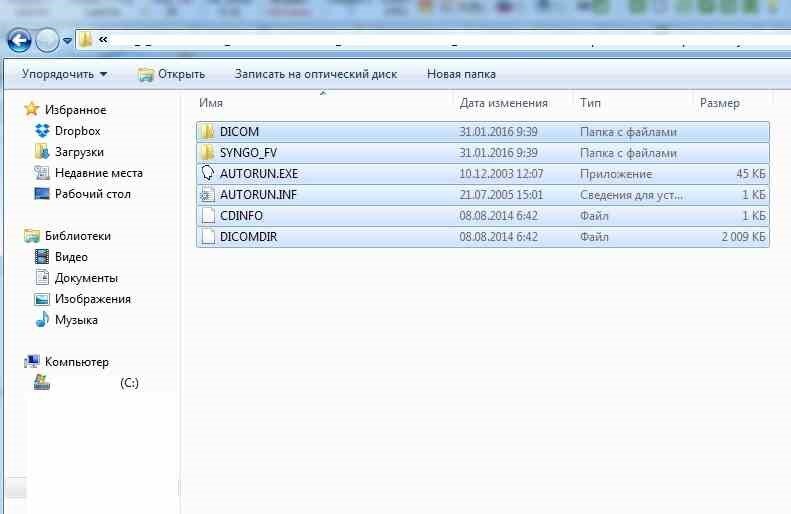Click the SYNGO_FV folder icon
Viewport: 791px width, 514px height.
tap(207, 152)
